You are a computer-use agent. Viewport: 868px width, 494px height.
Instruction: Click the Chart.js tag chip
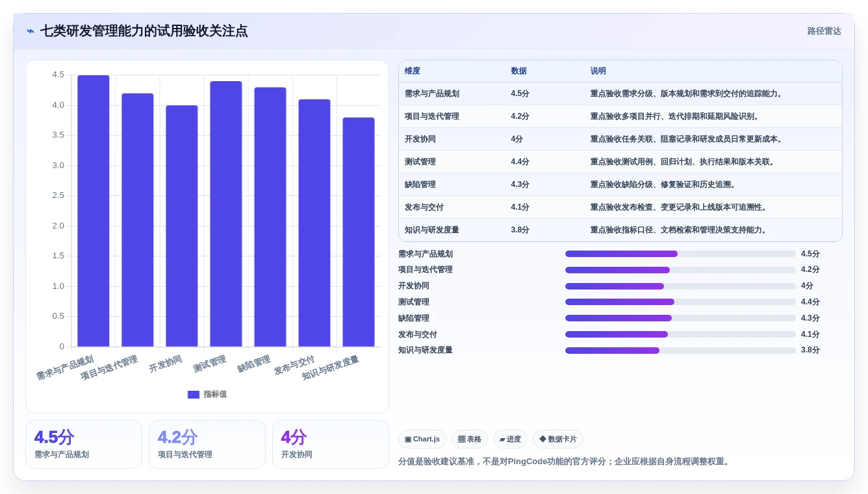(422, 439)
